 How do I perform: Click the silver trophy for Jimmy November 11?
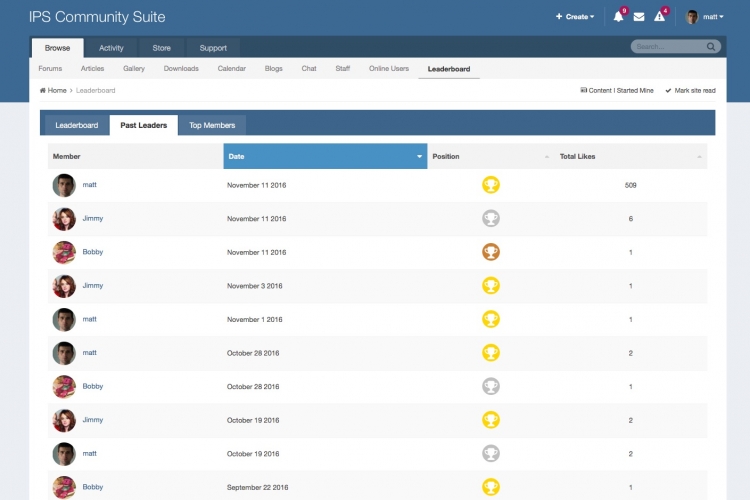coord(491,218)
